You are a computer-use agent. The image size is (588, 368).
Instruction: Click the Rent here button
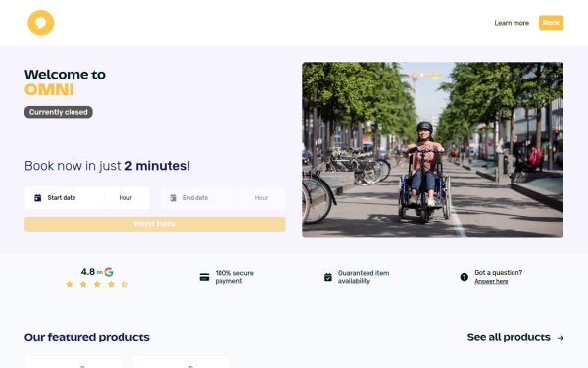(x=155, y=224)
